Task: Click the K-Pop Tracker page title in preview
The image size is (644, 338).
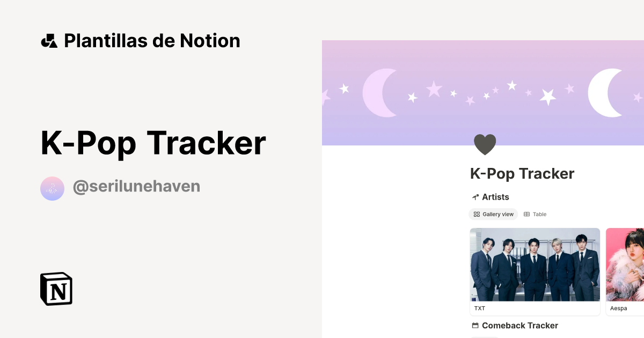Action: coord(522,174)
